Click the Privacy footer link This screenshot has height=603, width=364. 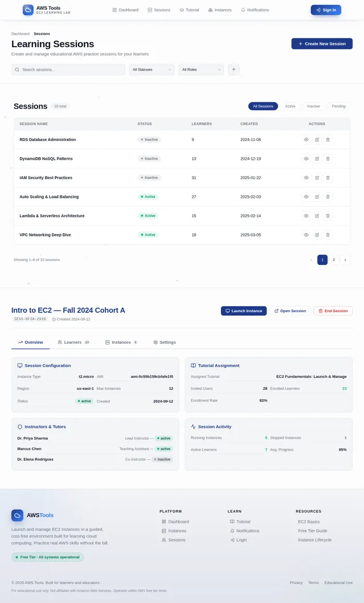(x=296, y=583)
